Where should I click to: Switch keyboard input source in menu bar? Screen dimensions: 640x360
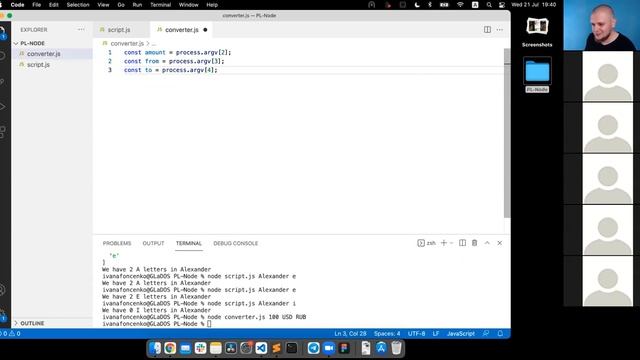[475, 5]
